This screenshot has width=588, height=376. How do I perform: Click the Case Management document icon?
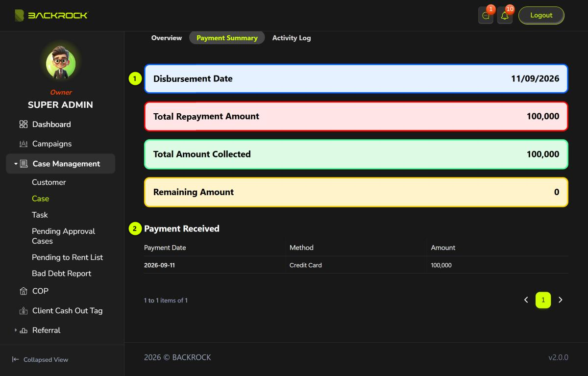(x=24, y=164)
